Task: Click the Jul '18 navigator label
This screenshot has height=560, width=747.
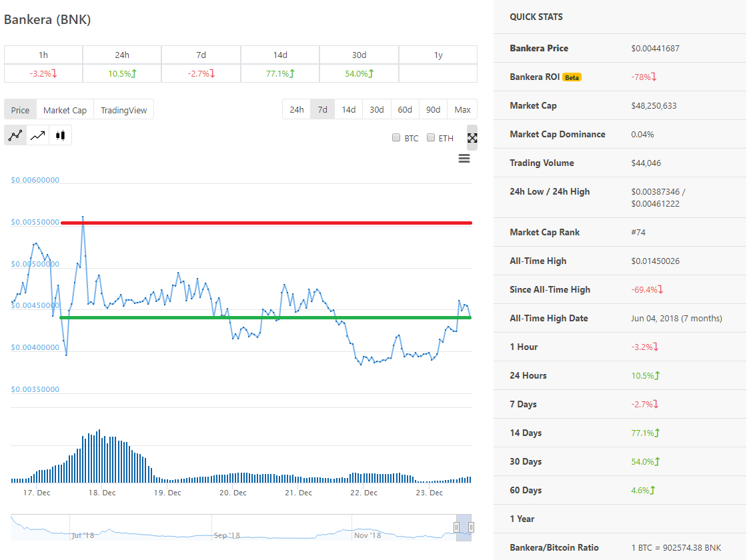Action: tap(83, 535)
